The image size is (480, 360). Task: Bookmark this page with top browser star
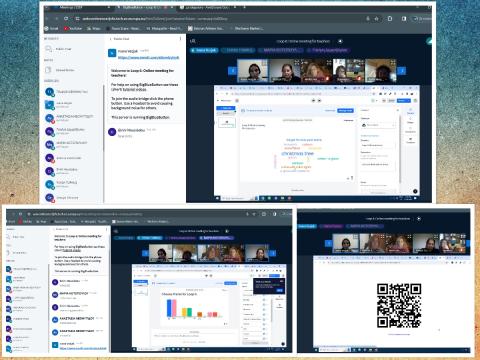(377, 18)
